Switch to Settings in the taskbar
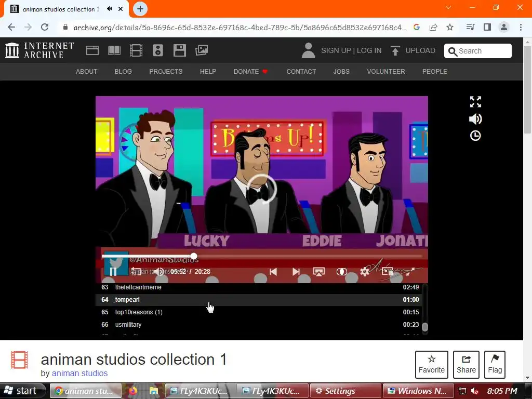 [x=344, y=391]
